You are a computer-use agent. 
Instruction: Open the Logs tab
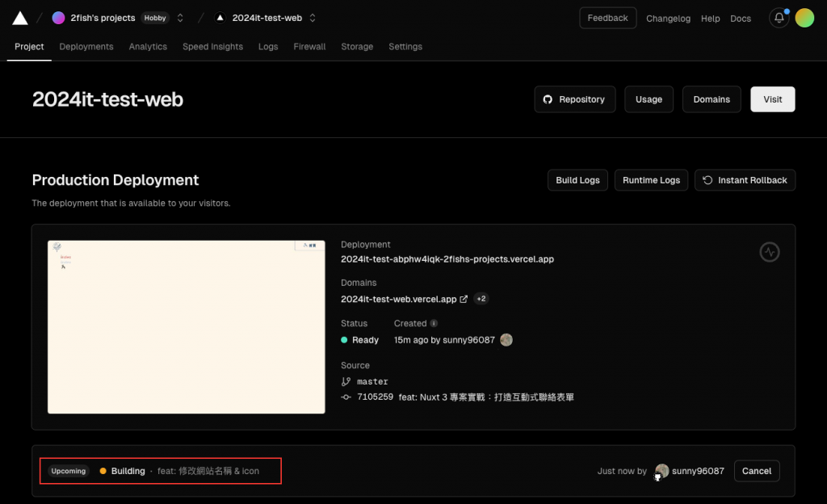[268, 46]
